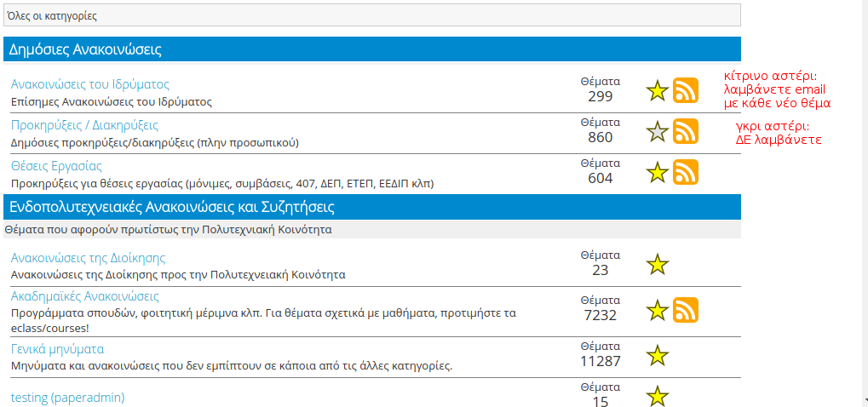Toggle subscription star for Ανακοινώσεις του Ιδρύματος
This screenshot has width=868, height=407.
(x=658, y=90)
